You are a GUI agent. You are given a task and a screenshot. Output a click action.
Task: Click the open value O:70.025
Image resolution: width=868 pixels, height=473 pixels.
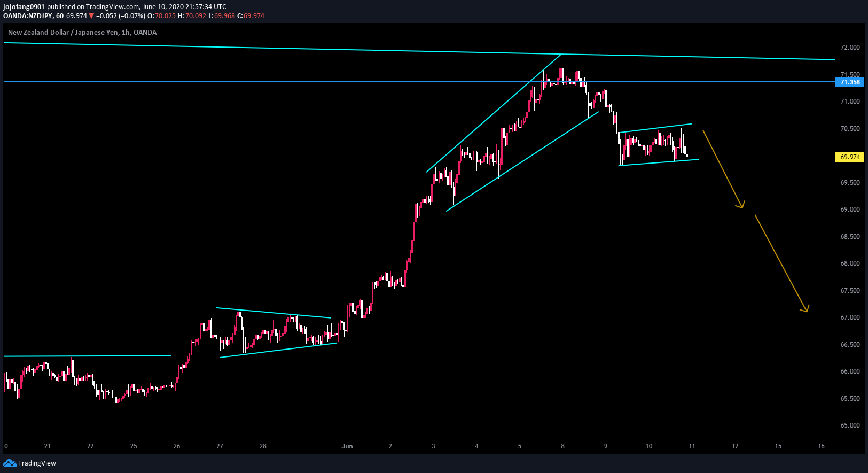[x=161, y=16]
